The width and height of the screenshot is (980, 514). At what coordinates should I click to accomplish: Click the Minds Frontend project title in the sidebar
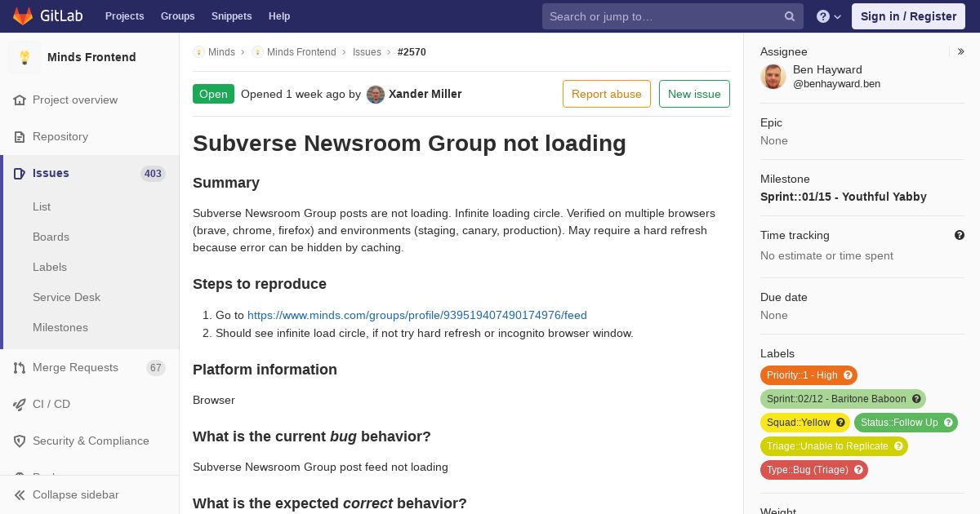[91, 57]
